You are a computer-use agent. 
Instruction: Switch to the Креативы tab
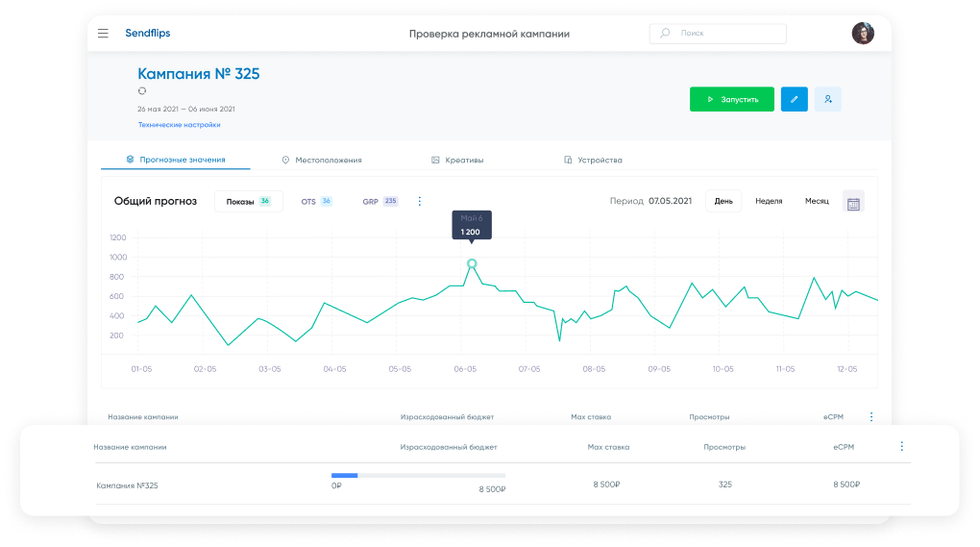pyautogui.click(x=457, y=160)
